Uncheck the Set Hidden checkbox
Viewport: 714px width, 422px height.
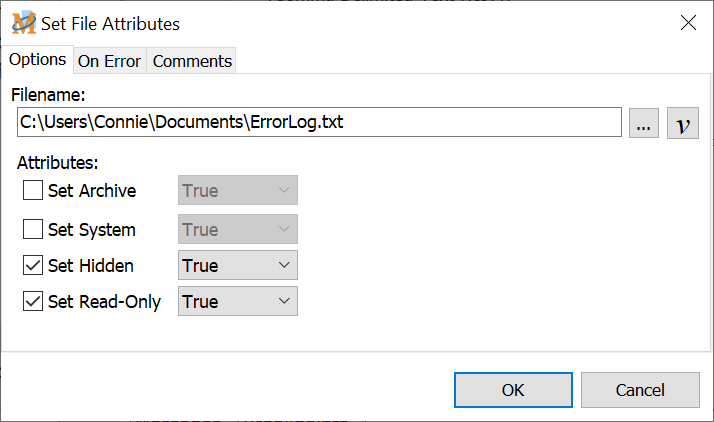pos(33,266)
